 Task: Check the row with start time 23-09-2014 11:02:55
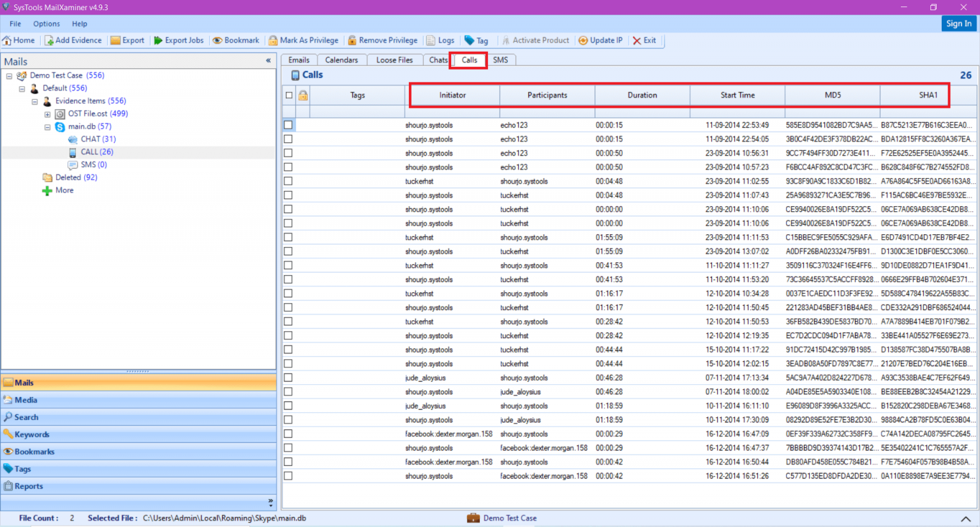click(288, 181)
